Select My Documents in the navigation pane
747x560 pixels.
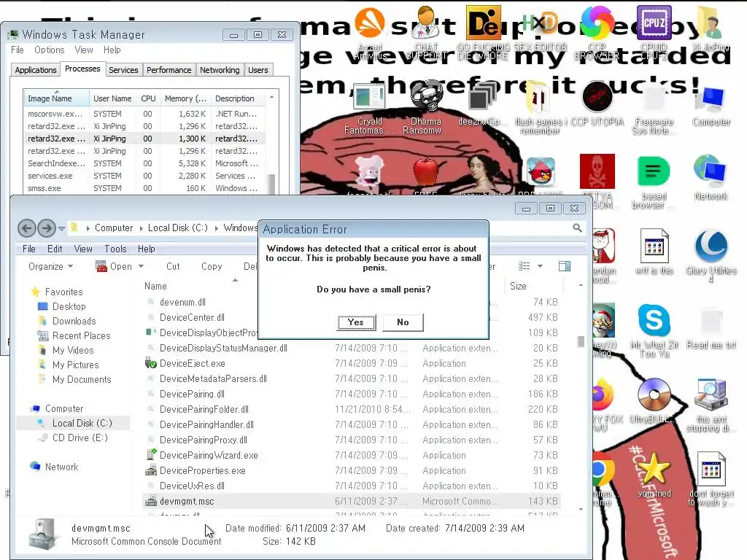pos(82,379)
